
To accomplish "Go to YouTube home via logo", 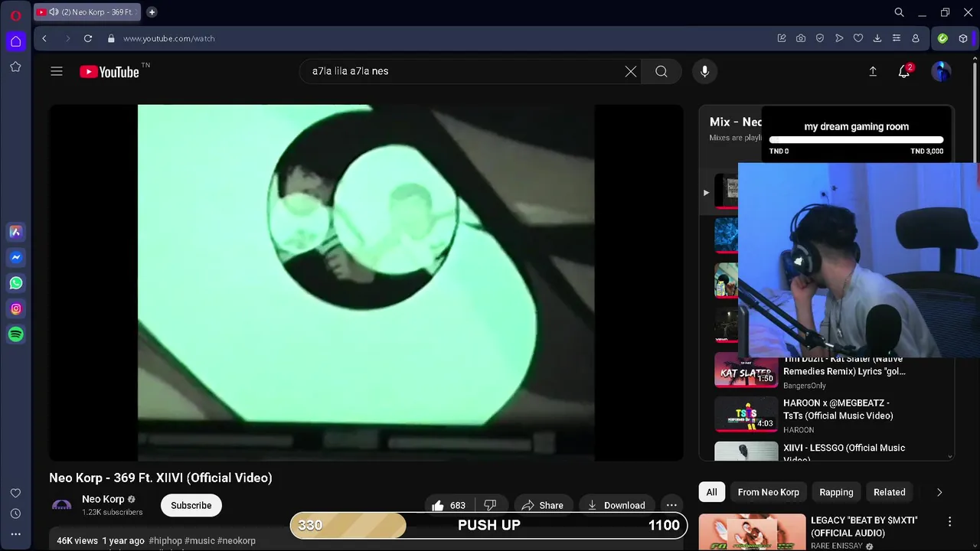I will [109, 72].
